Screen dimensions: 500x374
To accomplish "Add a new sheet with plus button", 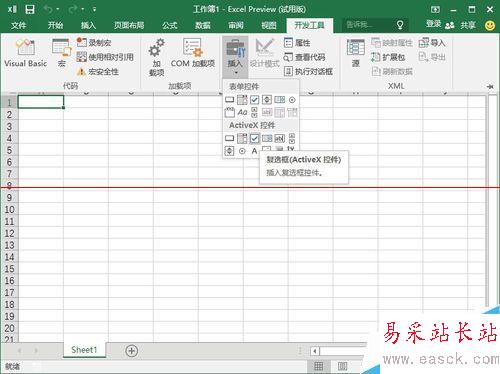I will click(132, 351).
